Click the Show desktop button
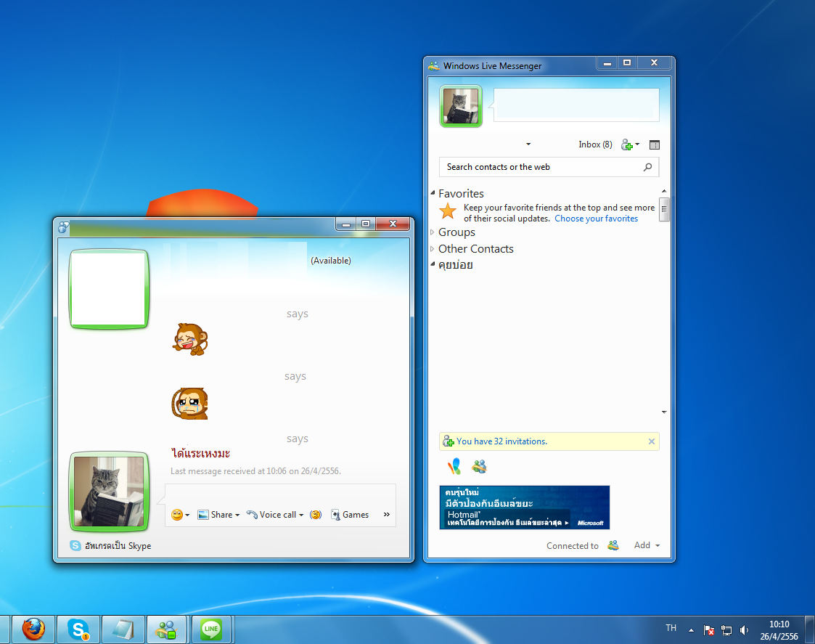This screenshot has height=644, width=815. pyautogui.click(x=810, y=630)
